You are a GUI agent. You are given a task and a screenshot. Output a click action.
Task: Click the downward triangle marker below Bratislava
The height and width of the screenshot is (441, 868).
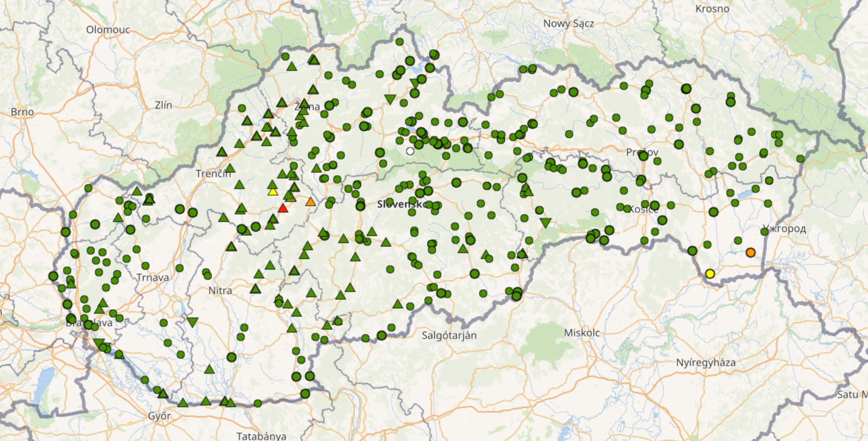pos(99,343)
